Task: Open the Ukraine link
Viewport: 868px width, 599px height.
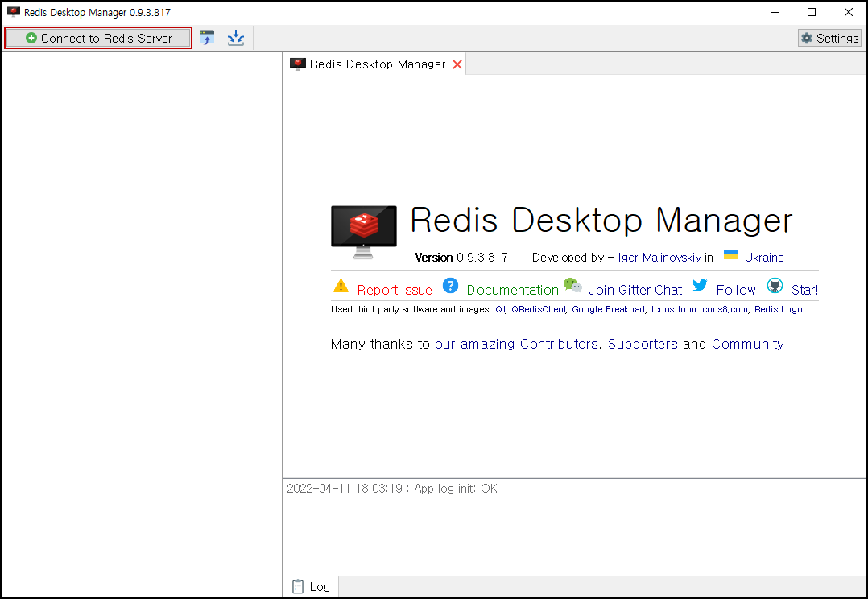Action: (x=764, y=258)
